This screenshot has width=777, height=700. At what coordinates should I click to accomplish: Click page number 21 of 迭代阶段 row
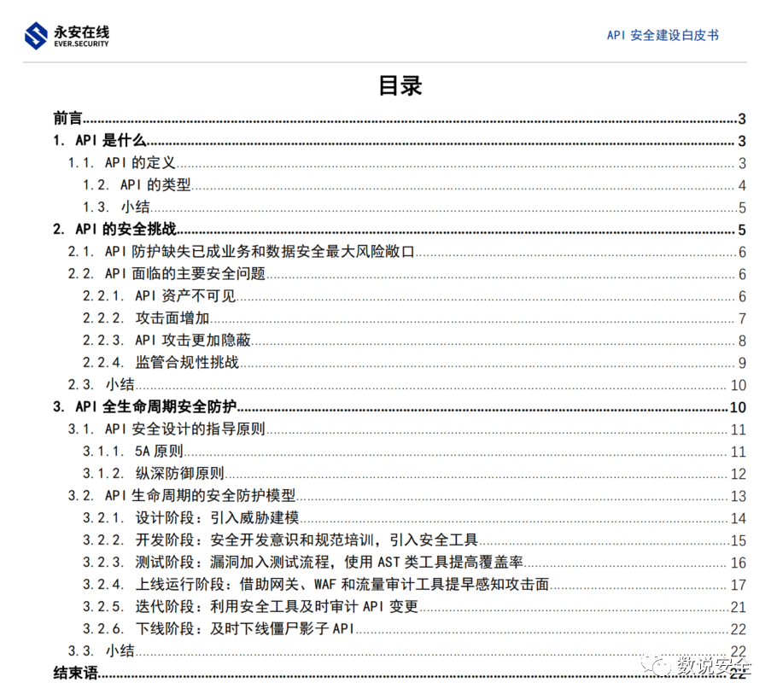pos(739,607)
